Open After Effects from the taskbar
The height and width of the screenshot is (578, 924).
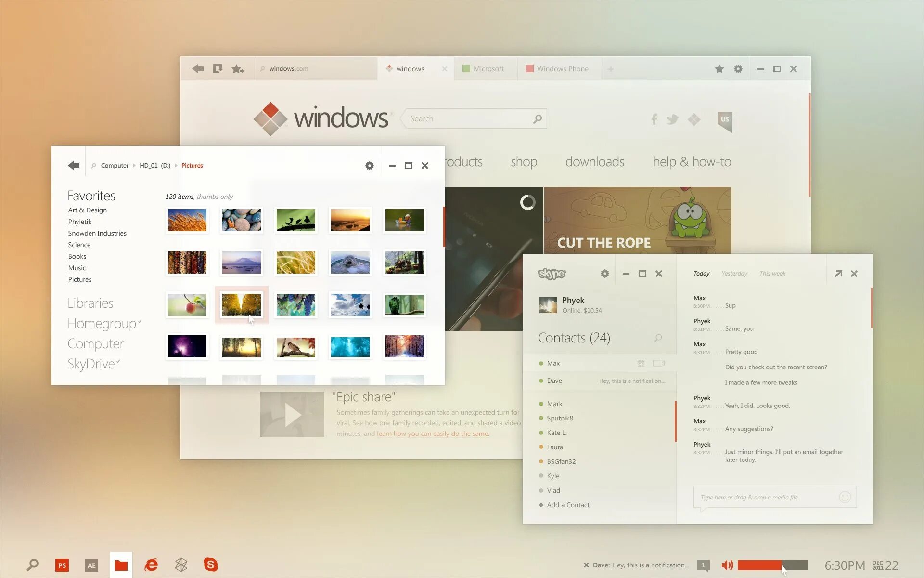[91, 565]
